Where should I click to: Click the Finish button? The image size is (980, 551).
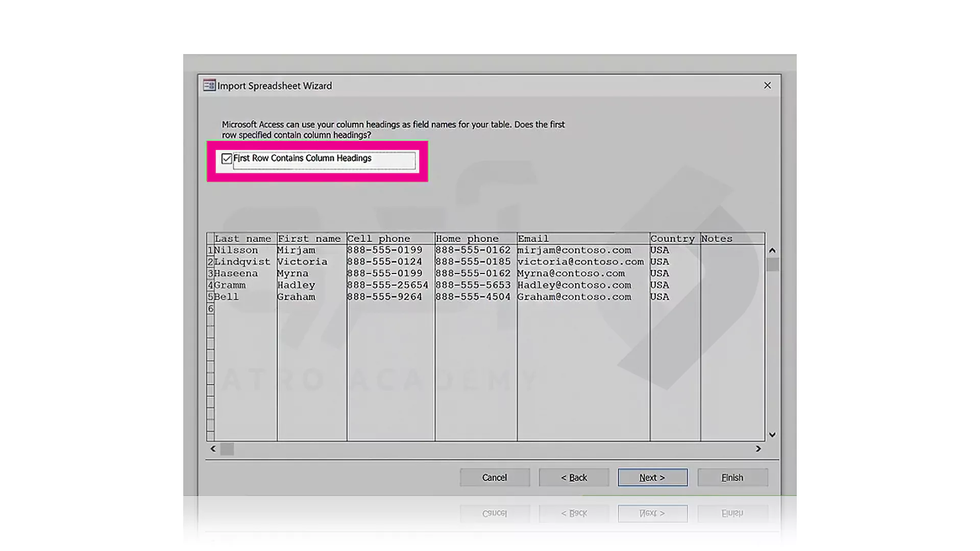tap(732, 478)
